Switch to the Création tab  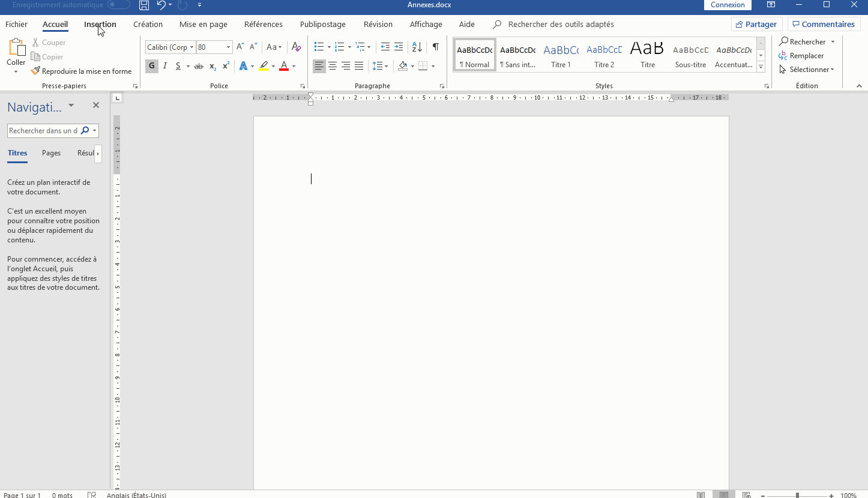click(148, 25)
